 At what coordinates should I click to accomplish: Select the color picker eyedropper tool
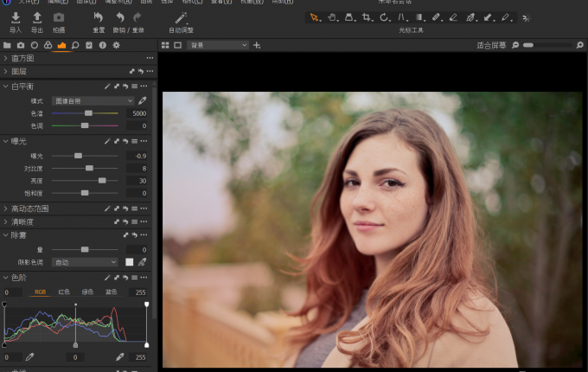[x=470, y=17]
